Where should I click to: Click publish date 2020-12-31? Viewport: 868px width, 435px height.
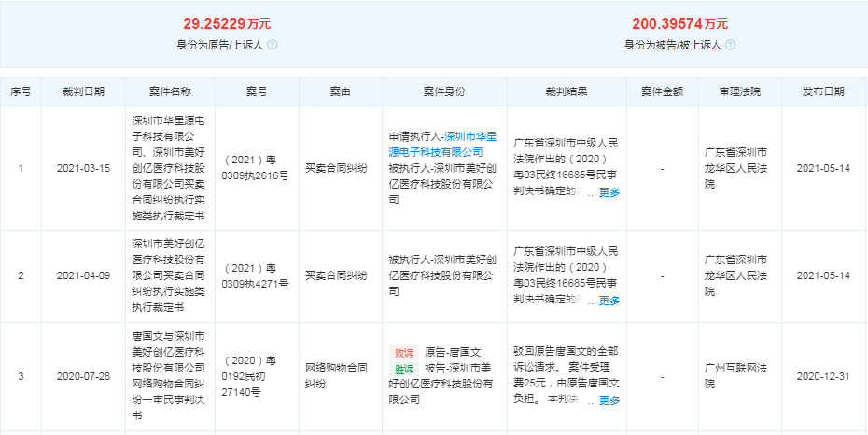[824, 376]
